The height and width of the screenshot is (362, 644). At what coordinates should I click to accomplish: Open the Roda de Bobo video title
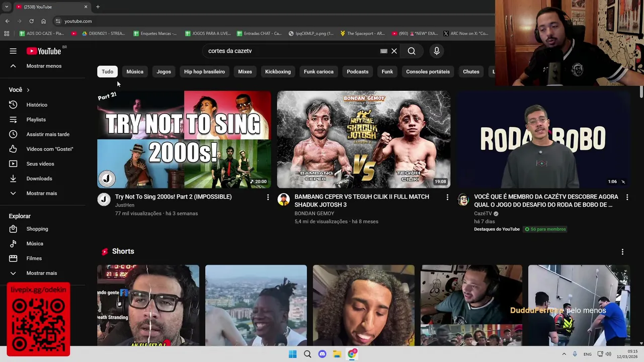[x=546, y=201]
